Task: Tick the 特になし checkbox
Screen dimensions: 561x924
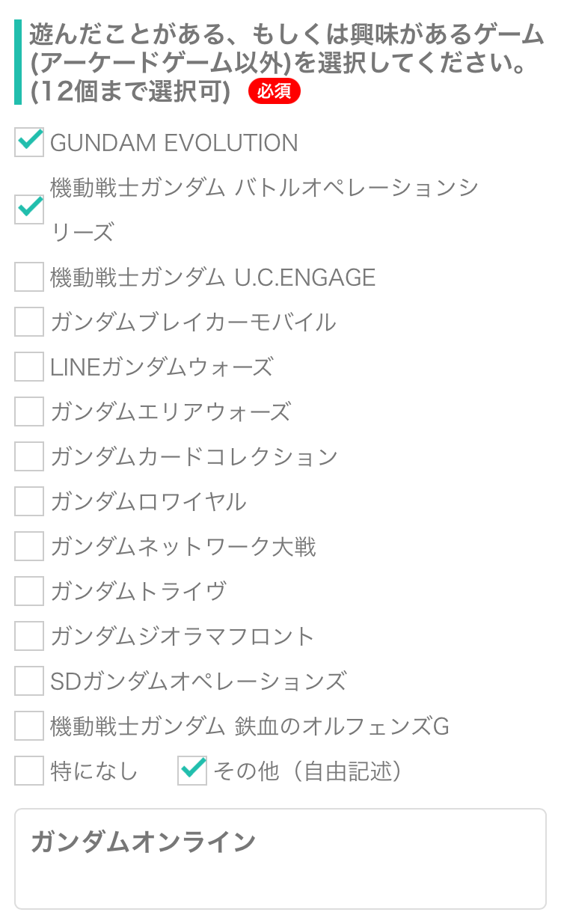Action: click(x=29, y=771)
